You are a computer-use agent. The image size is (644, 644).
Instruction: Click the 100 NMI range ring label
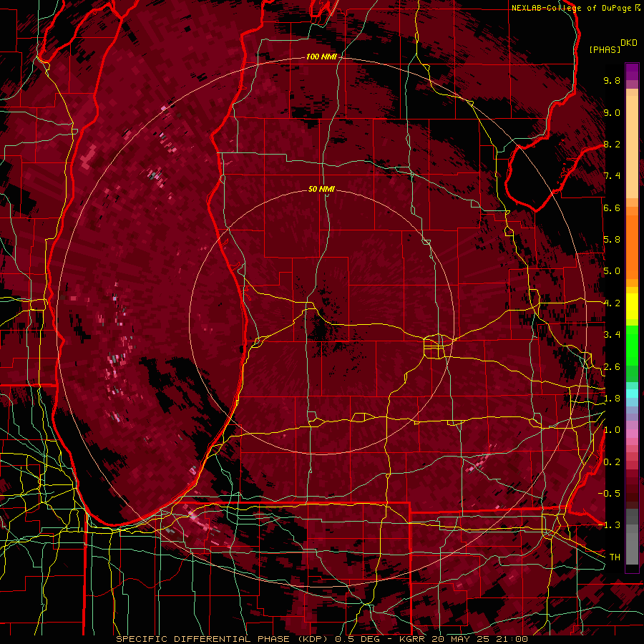tap(321, 57)
